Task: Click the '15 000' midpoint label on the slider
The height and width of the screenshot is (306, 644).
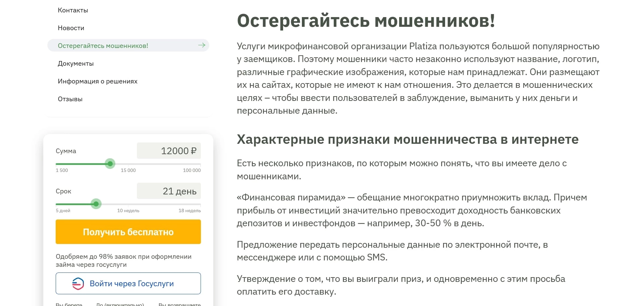Action: point(128,170)
